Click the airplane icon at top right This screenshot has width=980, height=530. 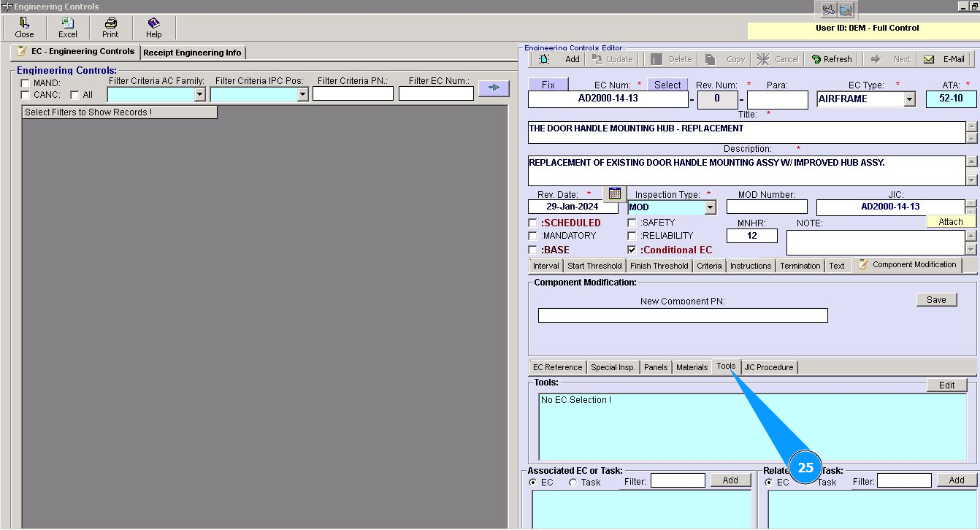pos(828,9)
